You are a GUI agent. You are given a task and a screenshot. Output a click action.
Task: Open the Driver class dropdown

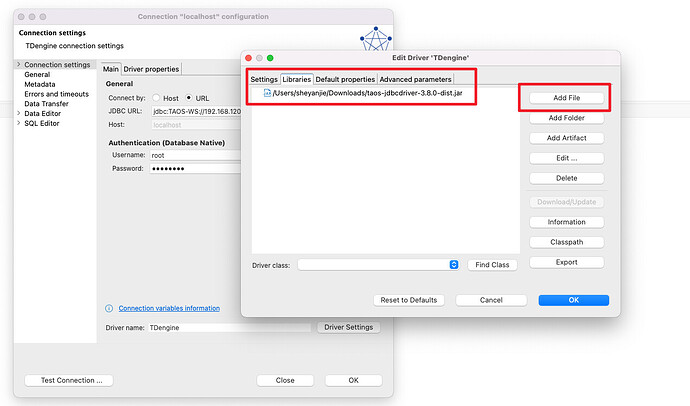(x=453, y=265)
